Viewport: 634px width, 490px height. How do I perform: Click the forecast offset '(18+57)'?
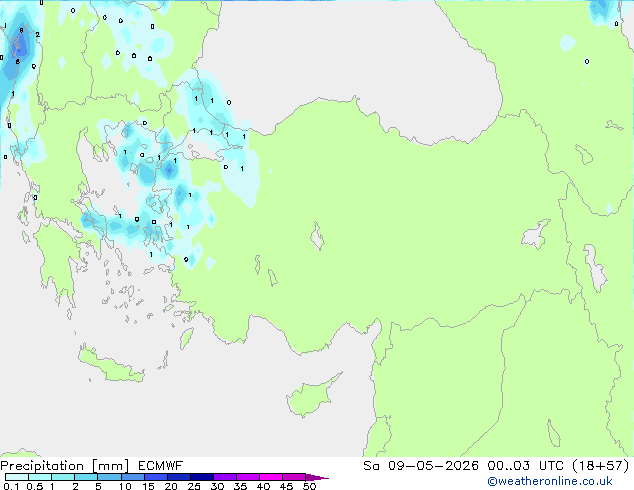601,466
